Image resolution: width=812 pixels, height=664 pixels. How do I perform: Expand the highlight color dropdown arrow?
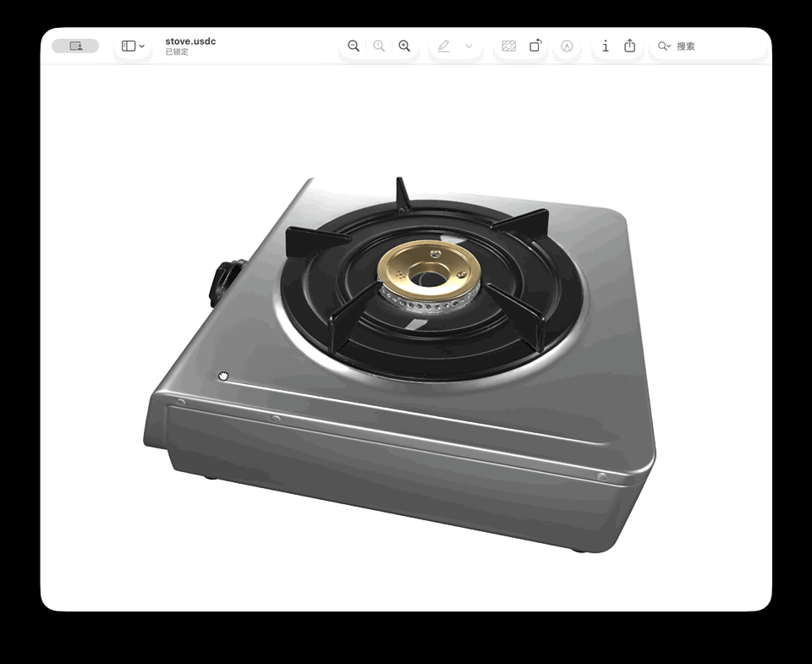469,46
